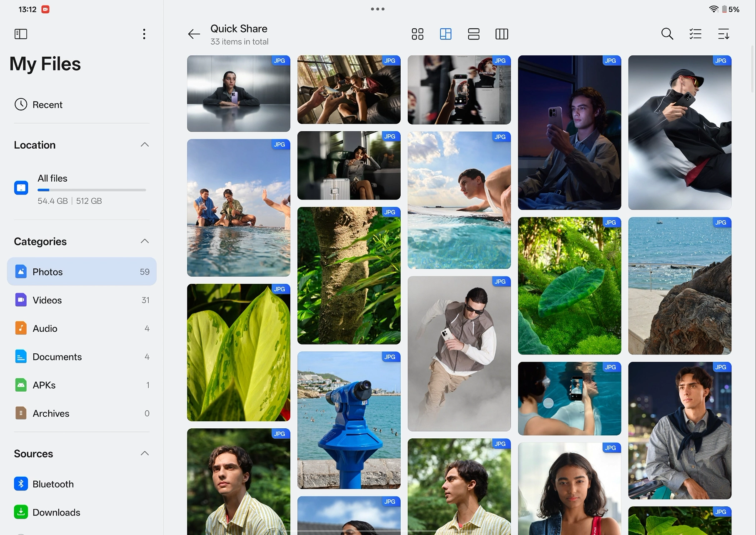
Task: Click the Bluetooth symbol icon
Action: [x=21, y=484]
